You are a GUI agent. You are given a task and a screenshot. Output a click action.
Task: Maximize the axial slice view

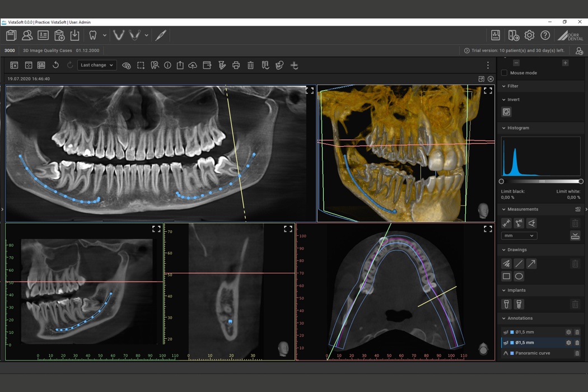[x=488, y=229]
